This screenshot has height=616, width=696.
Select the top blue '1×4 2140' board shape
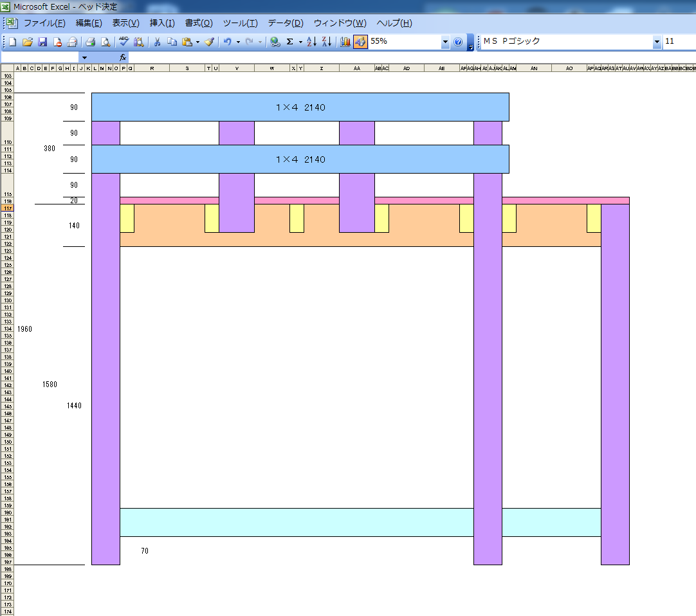pos(300,107)
